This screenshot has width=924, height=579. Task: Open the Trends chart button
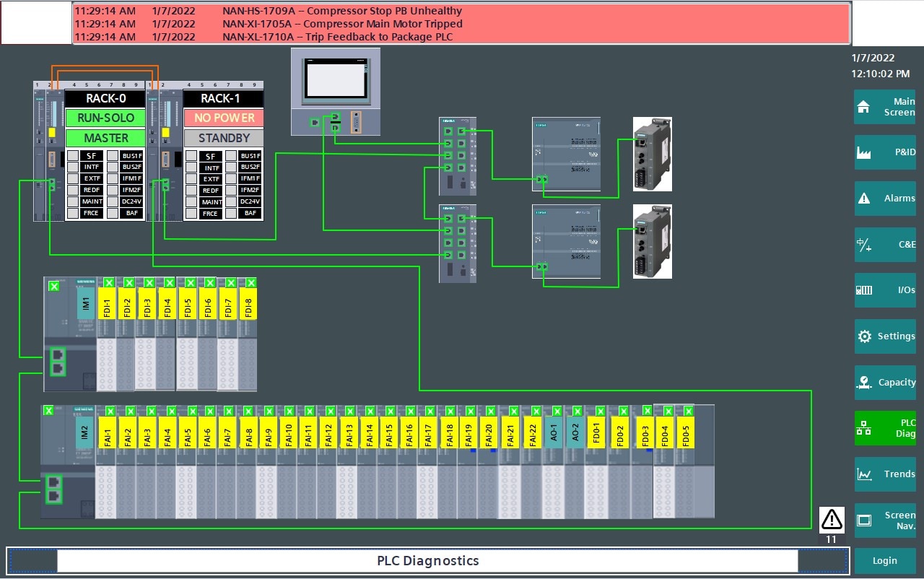(x=885, y=474)
